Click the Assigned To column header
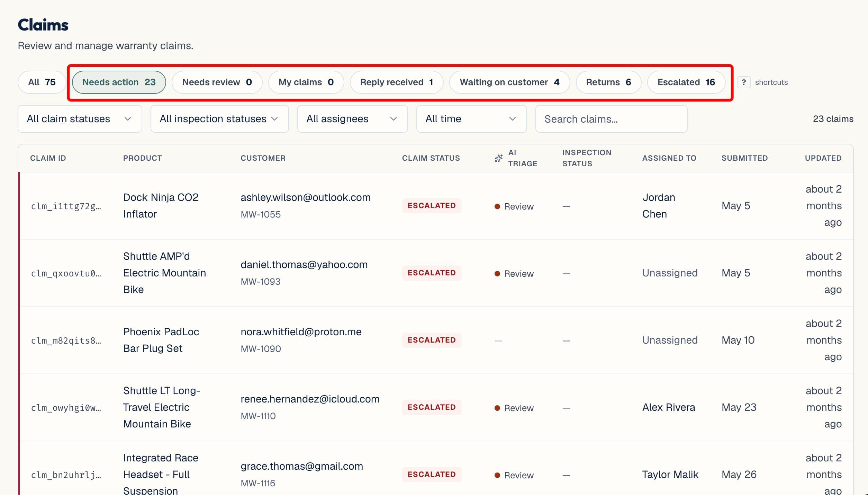The width and height of the screenshot is (868, 495). tap(669, 158)
